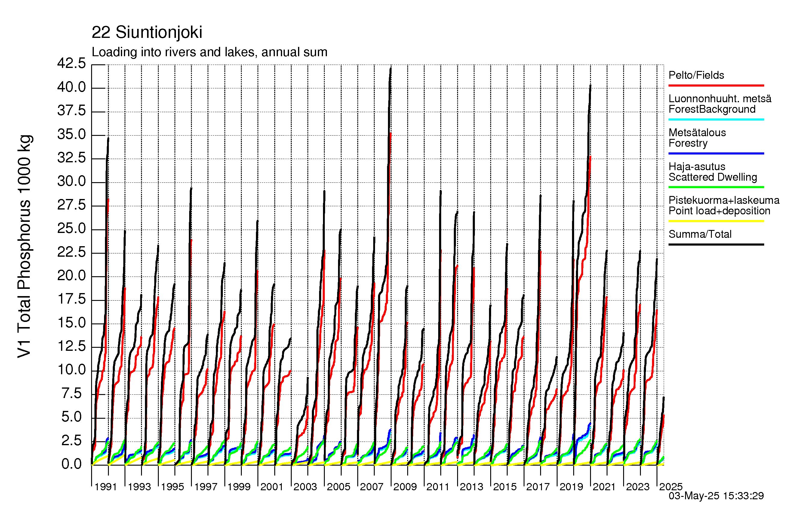The width and height of the screenshot is (812, 511).
Task: Click the black Summa/Total legend line
Action: [716, 244]
